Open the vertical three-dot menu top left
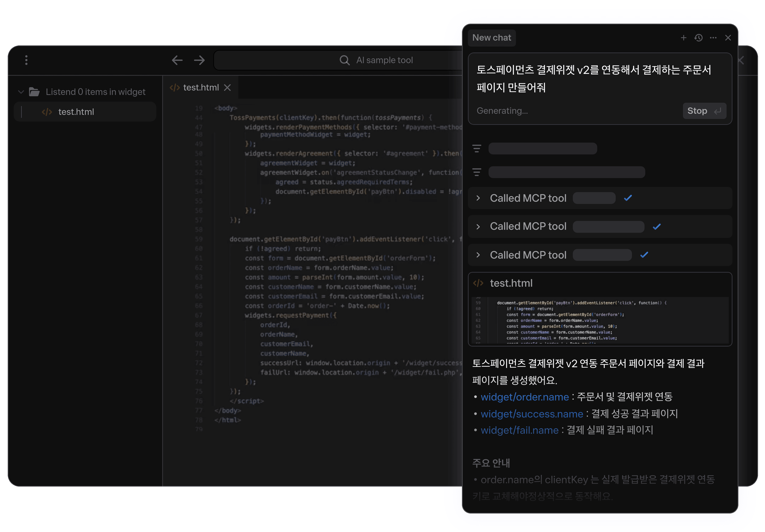 [x=26, y=60]
